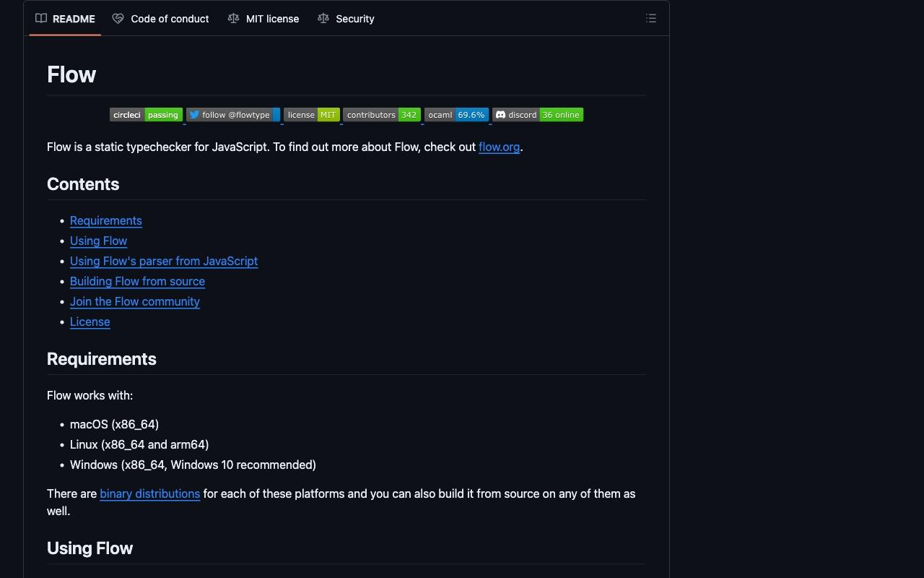
Task: Open the README outline menu icon
Action: pos(651,19)
